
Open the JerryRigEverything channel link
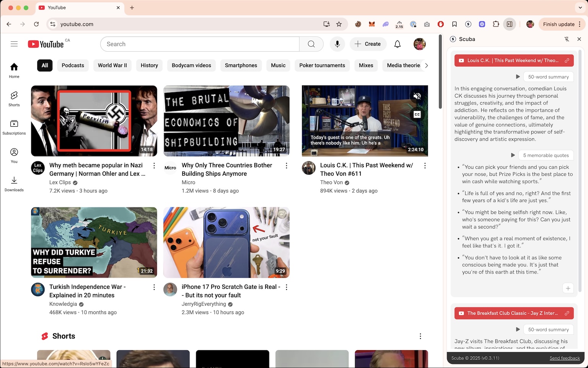[204, 304]
